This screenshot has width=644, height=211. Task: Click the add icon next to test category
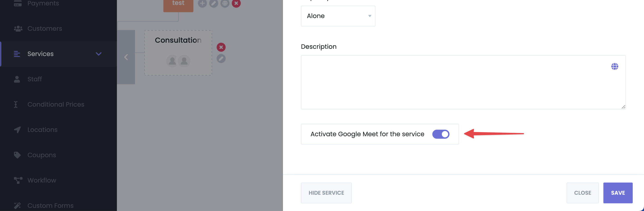(202, 3)
